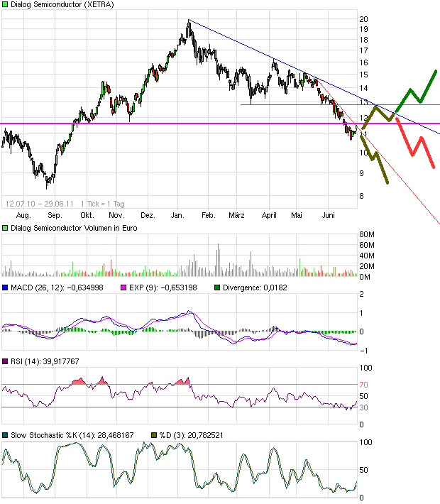This screenshot has width=440, height=504.
Task: Click the 40M volume axis label
Action: (x=367, y=256)
